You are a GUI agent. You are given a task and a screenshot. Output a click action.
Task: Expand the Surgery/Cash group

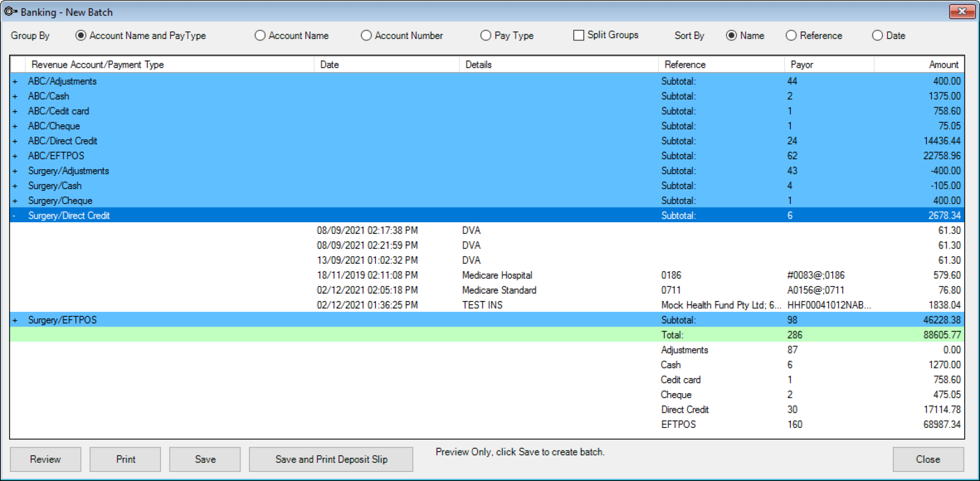(15, 186)
